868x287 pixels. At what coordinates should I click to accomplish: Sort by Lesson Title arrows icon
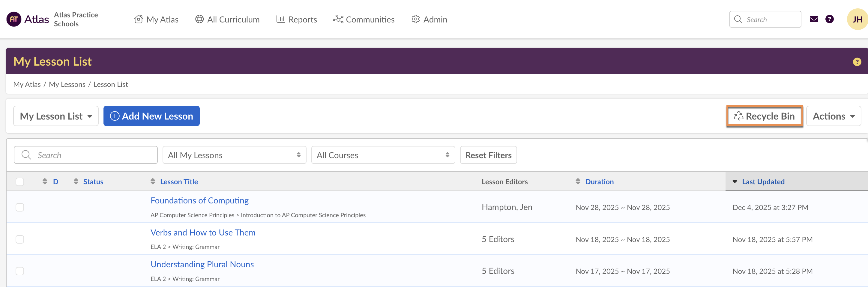[x=153, y=182]
